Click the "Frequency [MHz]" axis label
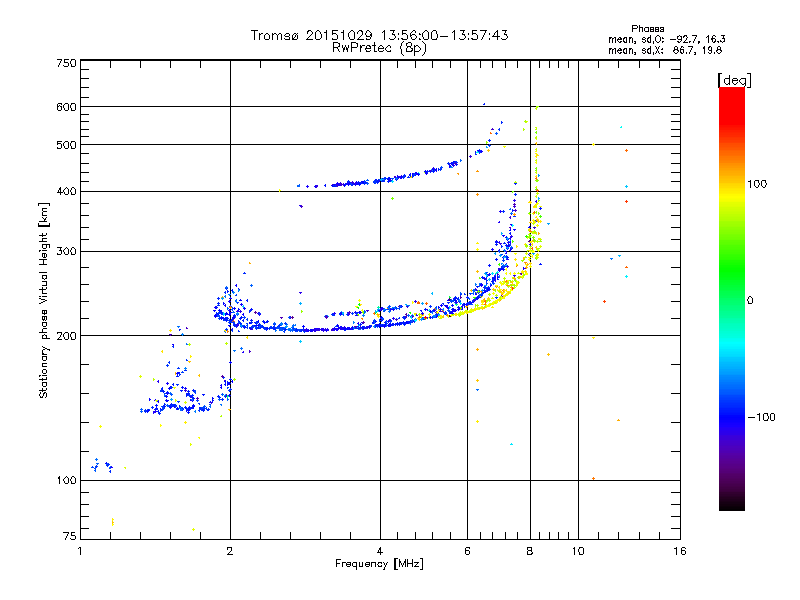 click(x=379, y=564)
